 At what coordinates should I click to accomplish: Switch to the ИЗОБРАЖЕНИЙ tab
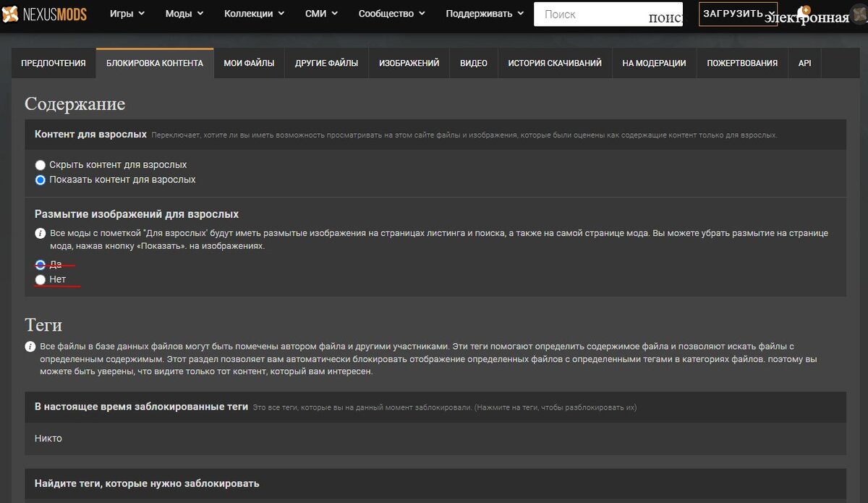tap(409, 63)
